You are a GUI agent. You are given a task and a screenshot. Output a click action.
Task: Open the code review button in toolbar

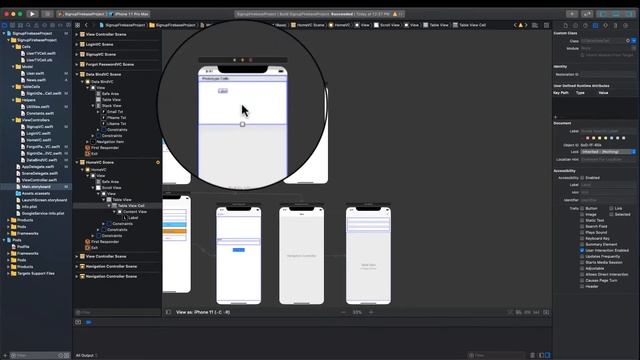point(587,14)
